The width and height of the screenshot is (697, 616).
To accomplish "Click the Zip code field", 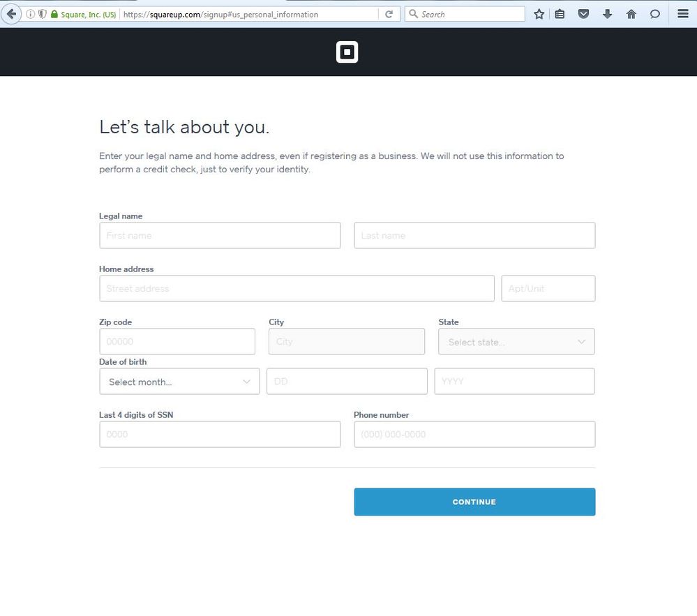I will (x=177, y=342).
